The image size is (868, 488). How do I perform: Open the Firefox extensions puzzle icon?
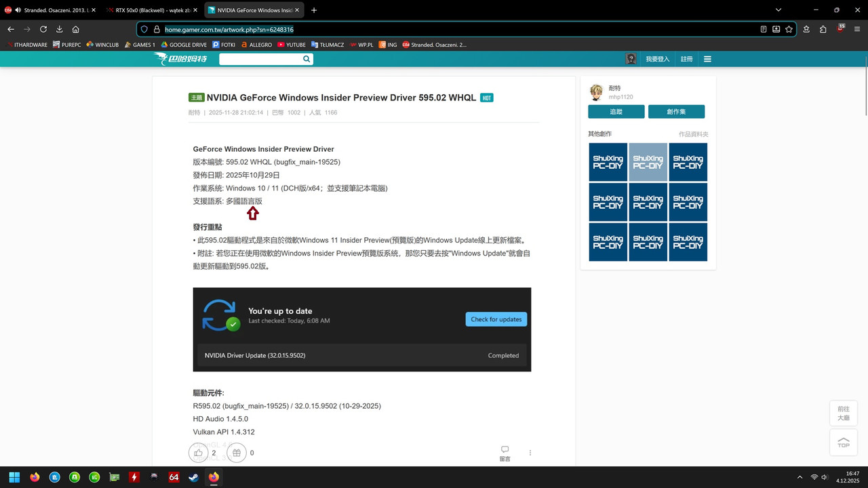pyautogui.click(x=823, y=29)
